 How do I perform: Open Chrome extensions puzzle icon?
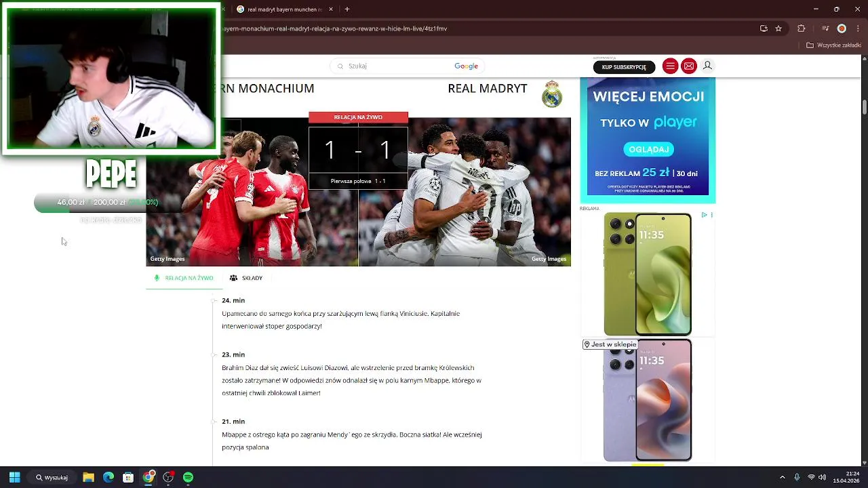click(802, 28)
